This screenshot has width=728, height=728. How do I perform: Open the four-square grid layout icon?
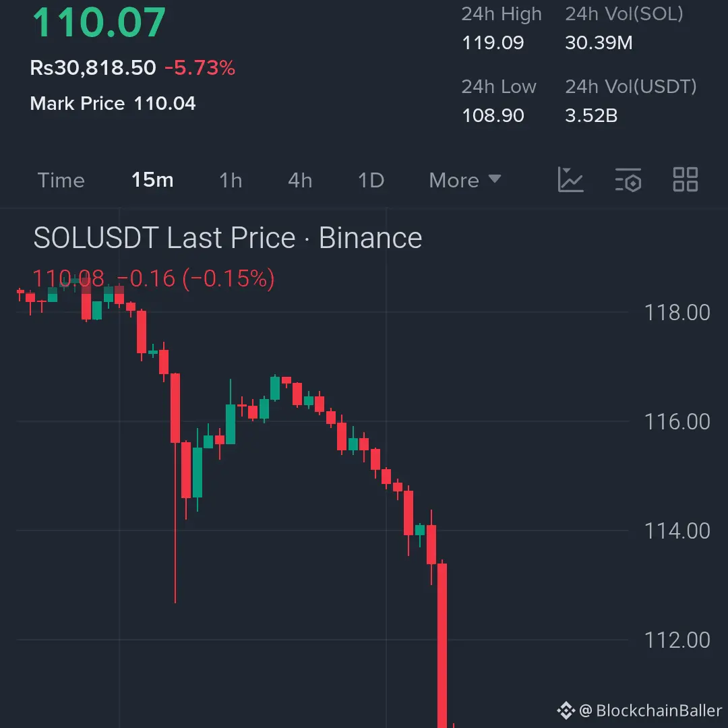tap(686, 180)
